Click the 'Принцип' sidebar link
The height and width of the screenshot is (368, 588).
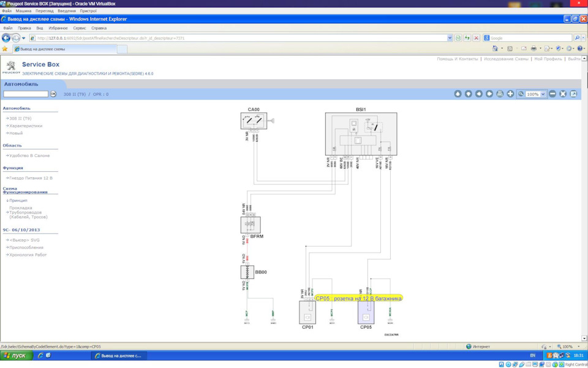point(18,201)
